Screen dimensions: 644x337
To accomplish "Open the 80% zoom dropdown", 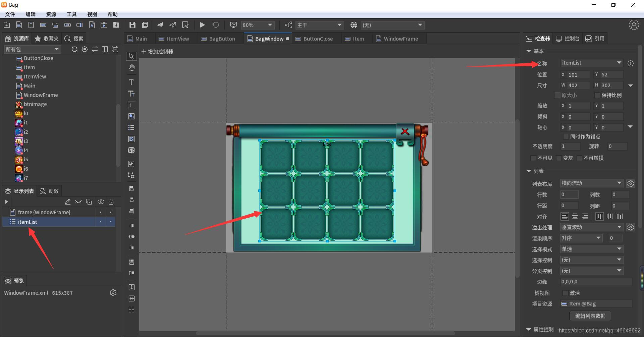I will point(258,25).
